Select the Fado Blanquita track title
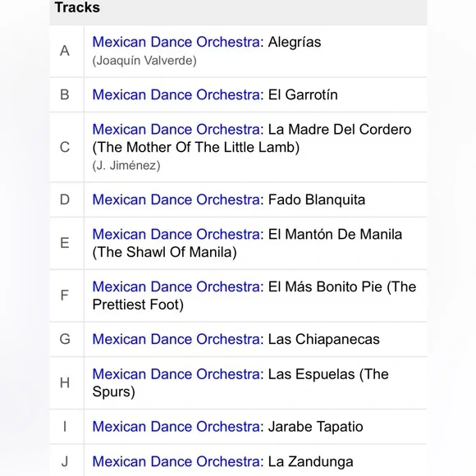The image size is (476, 476). coord(317,199)
